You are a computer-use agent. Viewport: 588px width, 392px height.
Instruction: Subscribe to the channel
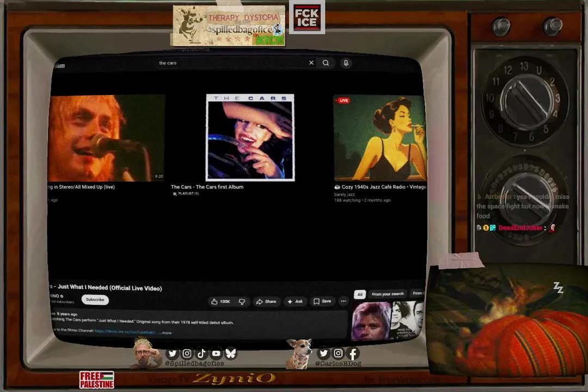[x=95, y=299]
